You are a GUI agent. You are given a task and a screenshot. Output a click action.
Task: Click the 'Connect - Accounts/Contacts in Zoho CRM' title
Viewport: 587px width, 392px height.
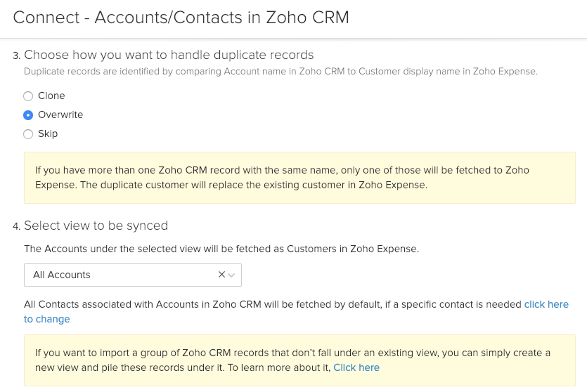(181, 18)
